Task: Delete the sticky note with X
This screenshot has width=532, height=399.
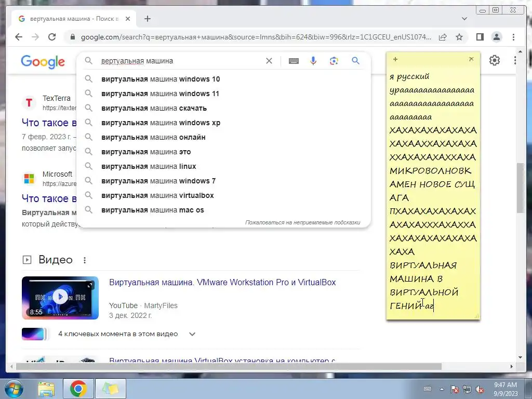Action: pos(471,59)
